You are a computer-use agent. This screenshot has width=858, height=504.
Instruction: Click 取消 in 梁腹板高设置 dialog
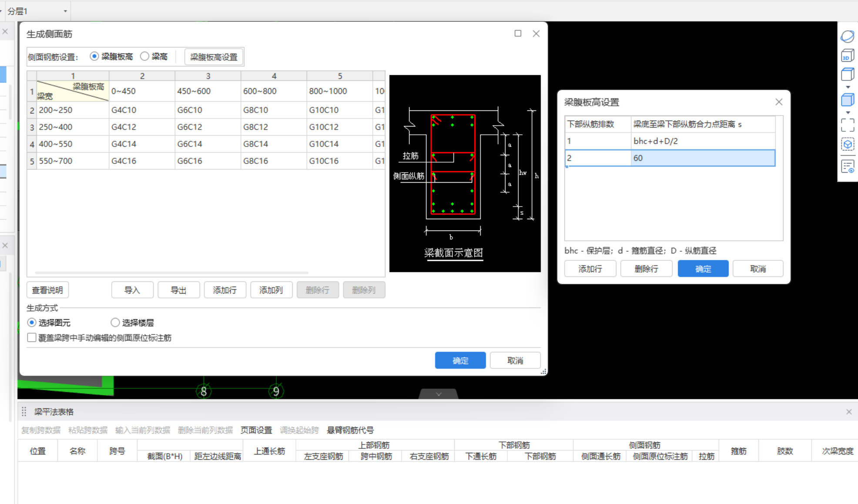pos(758,269)
